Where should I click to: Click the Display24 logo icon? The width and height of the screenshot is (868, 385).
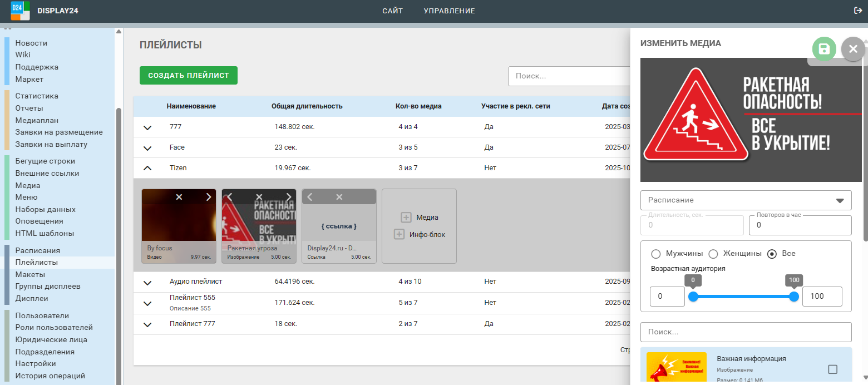tap(20, 11)
